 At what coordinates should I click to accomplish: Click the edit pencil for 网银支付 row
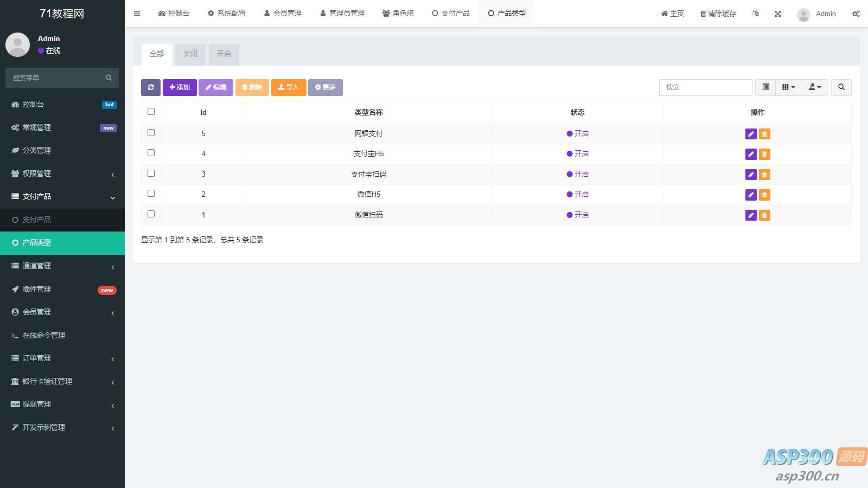tap(751, 134)
